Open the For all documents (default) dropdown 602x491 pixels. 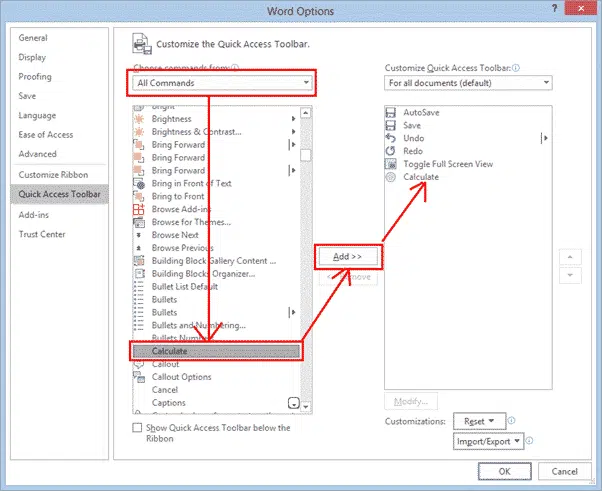pos(468,83)
